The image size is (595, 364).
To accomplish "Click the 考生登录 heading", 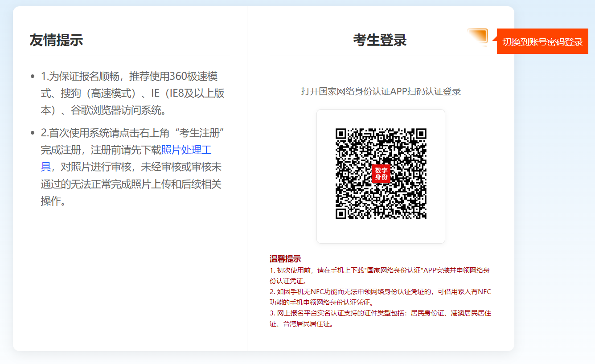I will [x=380, y=40].
